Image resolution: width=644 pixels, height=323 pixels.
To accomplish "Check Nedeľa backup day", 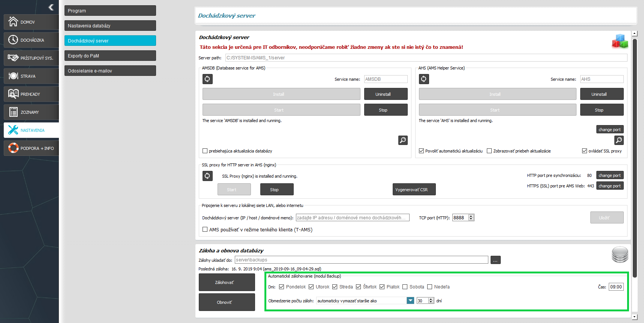I will tap(429, 287).
